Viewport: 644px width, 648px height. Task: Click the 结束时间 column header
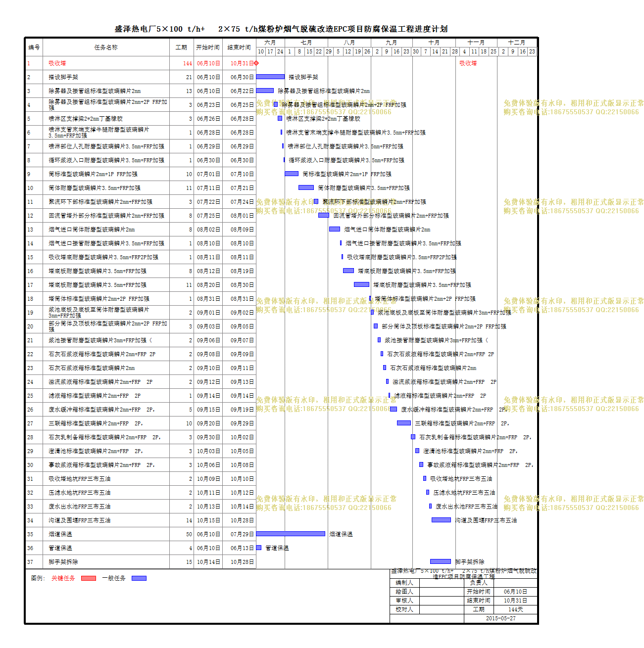[x=239, y=47]
